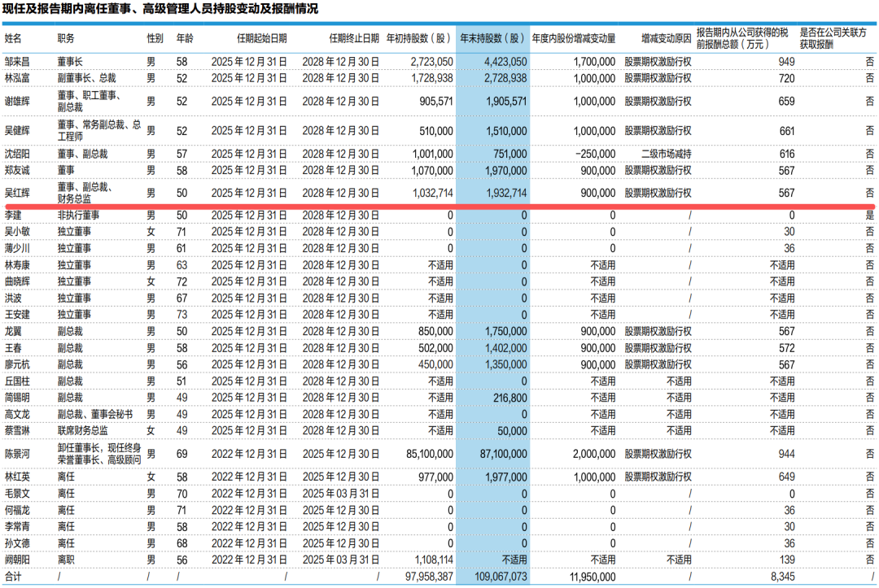Click the name 吴健辉
This screenshot has width=879, height=588.
17,131
